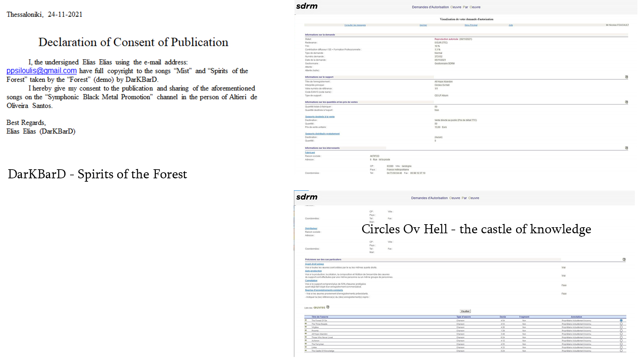Screen dimensions: 644x362
Task: Click the Fabricant link
Action: click(310, 153)
